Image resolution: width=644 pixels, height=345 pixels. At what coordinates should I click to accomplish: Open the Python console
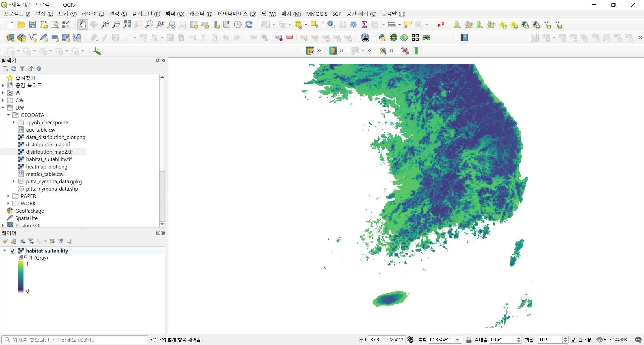click(x=382, y=38)
